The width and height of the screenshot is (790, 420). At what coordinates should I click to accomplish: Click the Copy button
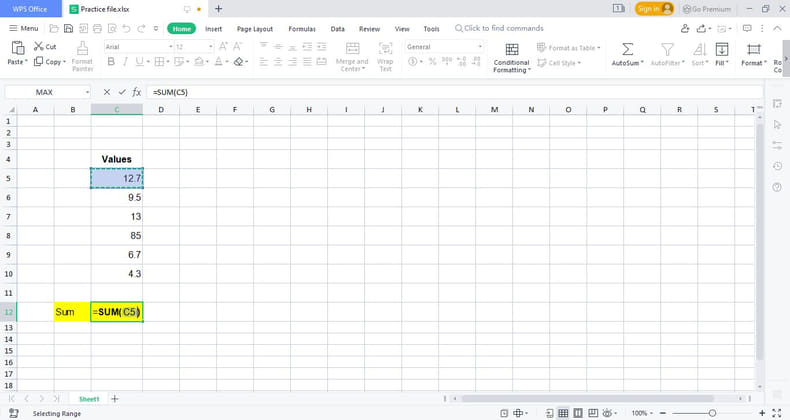49,61
